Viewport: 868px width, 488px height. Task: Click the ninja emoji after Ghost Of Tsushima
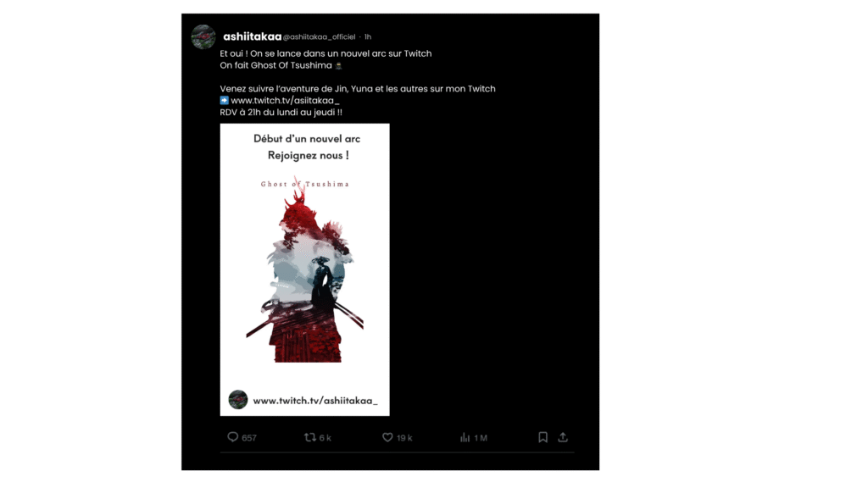(x=339, y=65)
